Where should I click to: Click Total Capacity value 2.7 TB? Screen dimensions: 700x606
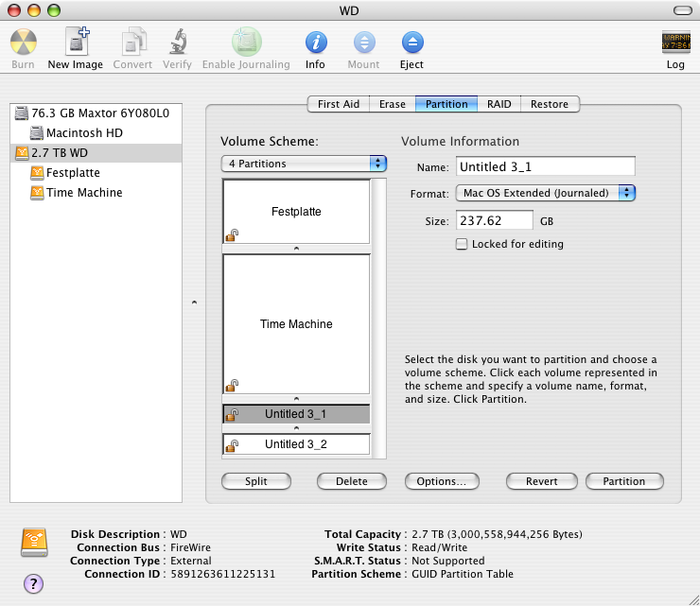[x=497, y=534]
